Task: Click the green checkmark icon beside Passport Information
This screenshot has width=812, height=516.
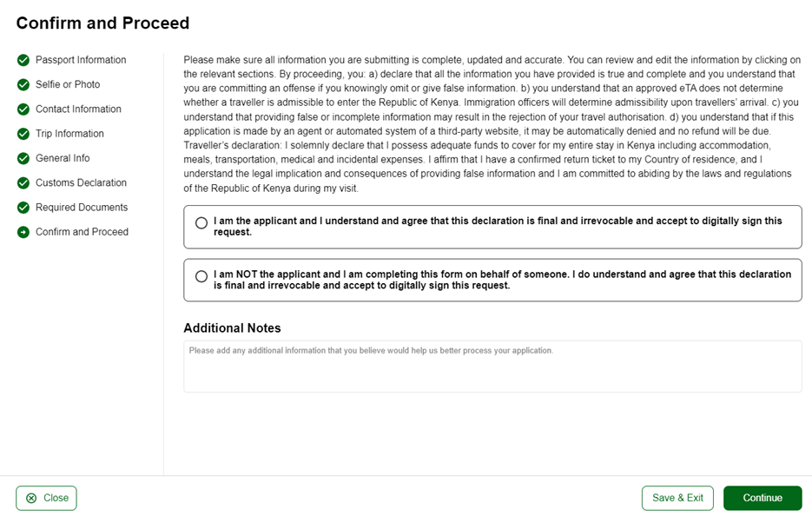Action: (x=22, y=60)
